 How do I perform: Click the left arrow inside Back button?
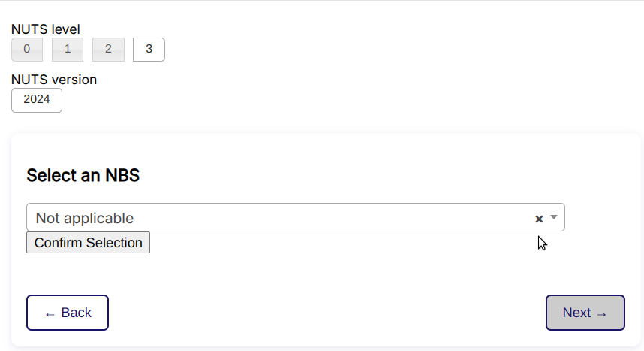point(50,313)
